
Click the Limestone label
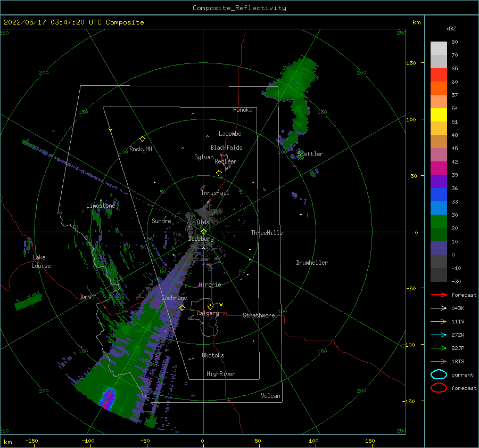(101, 206)
